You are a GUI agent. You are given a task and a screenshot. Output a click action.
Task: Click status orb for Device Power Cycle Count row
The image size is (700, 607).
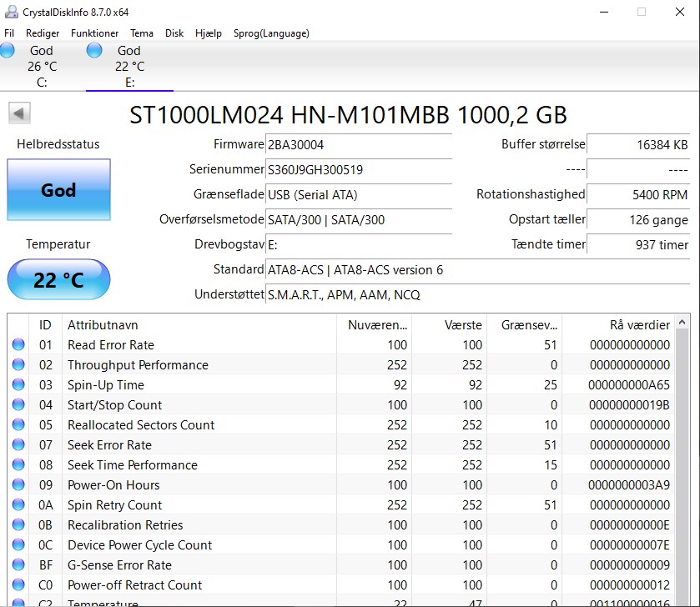click(x=18, y=544)
